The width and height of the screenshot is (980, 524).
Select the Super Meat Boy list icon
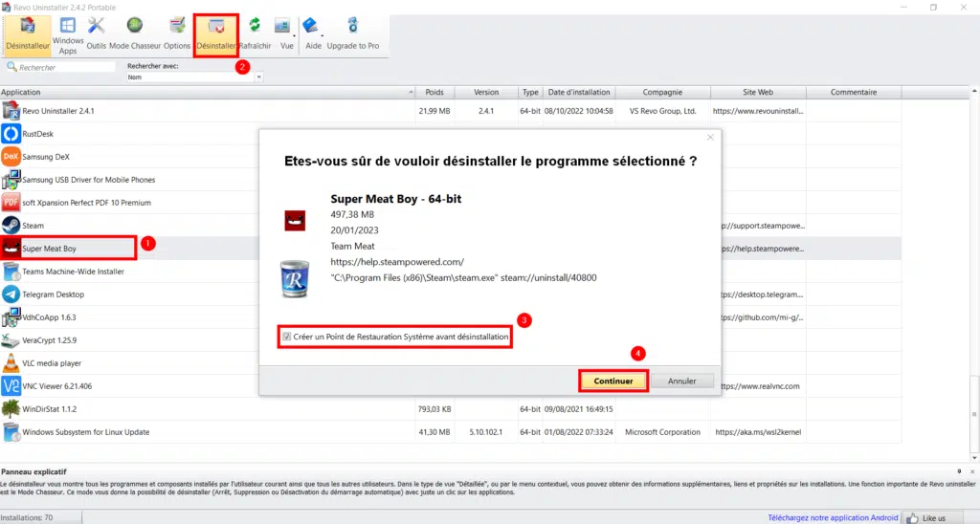(11, 249)
